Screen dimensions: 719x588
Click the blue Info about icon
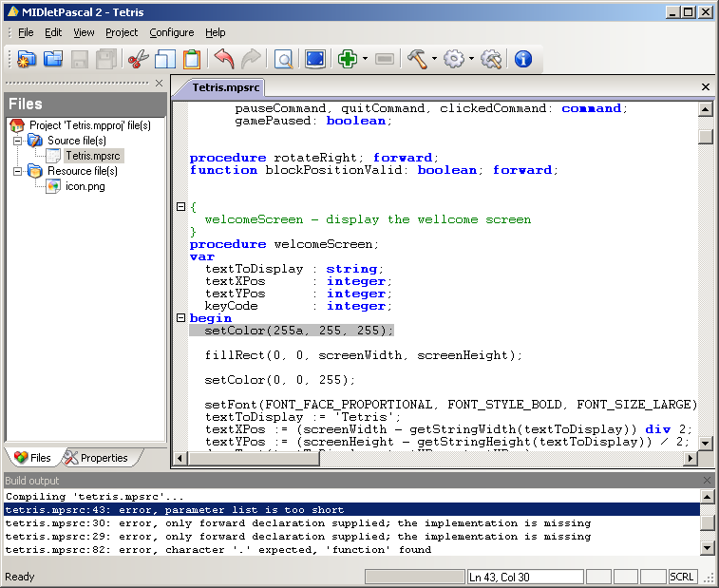pos(522,59)
